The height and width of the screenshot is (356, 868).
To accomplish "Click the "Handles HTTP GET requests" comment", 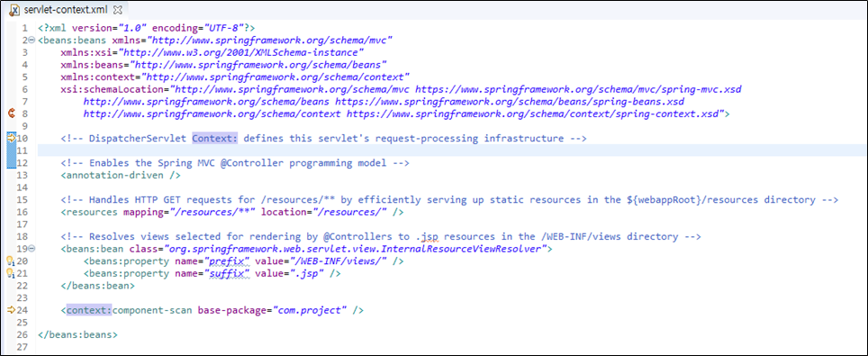I will 449,199.
